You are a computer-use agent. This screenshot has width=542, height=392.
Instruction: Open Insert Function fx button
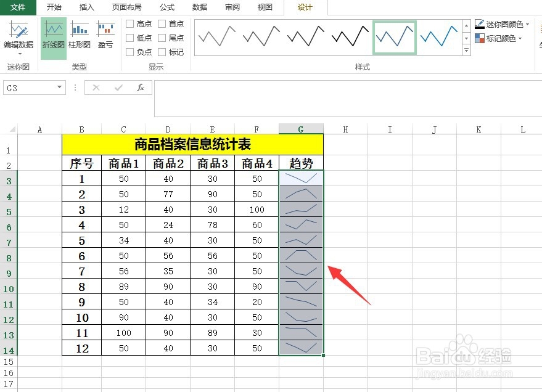[141, 88]
